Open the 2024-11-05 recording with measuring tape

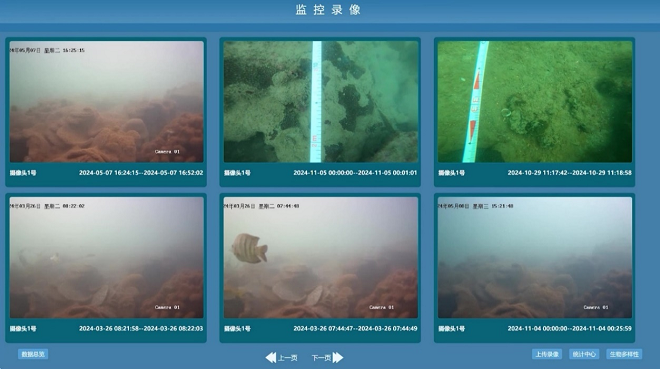point(321,102)
